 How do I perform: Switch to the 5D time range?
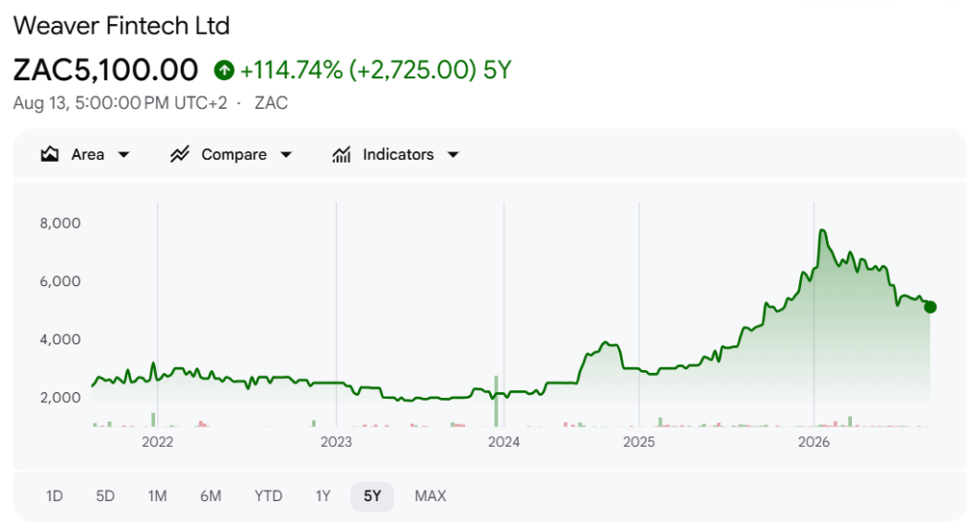pyautogui.click(x=105, y=496)
